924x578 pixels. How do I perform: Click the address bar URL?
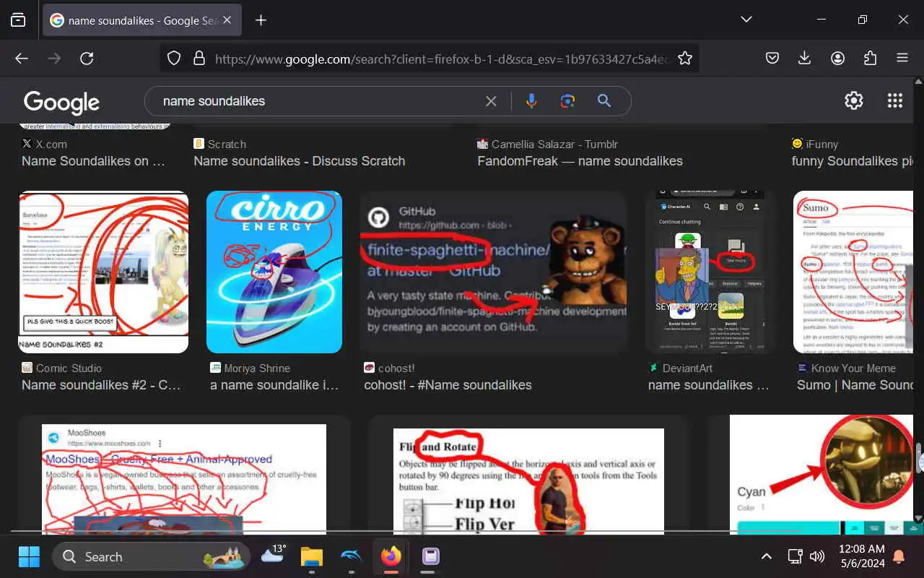(x=442, y=59)
